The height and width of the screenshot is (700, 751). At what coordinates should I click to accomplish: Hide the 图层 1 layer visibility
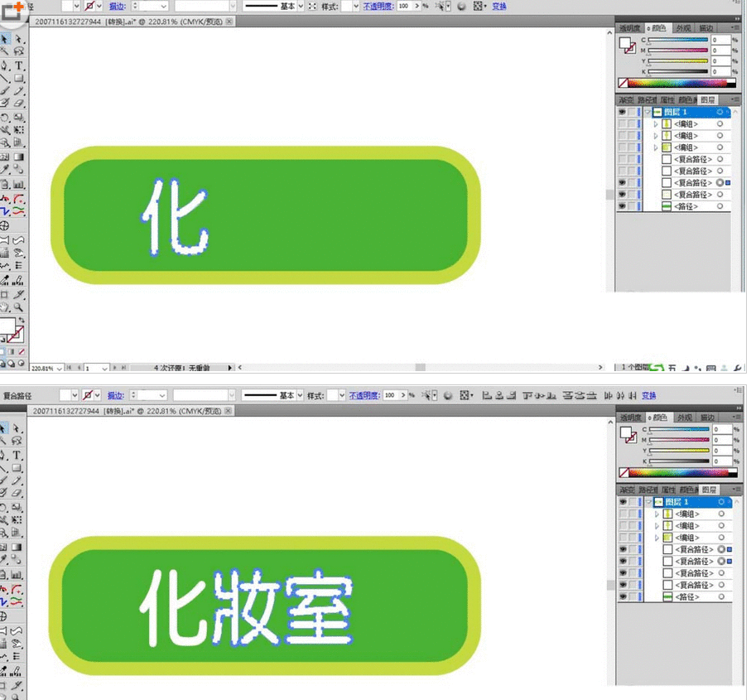pos(623,112)
